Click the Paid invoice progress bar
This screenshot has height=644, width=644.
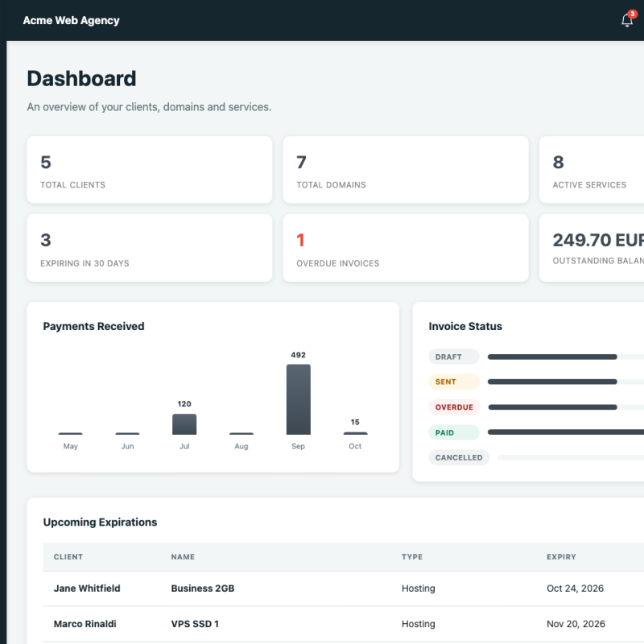tap(566, 432)
